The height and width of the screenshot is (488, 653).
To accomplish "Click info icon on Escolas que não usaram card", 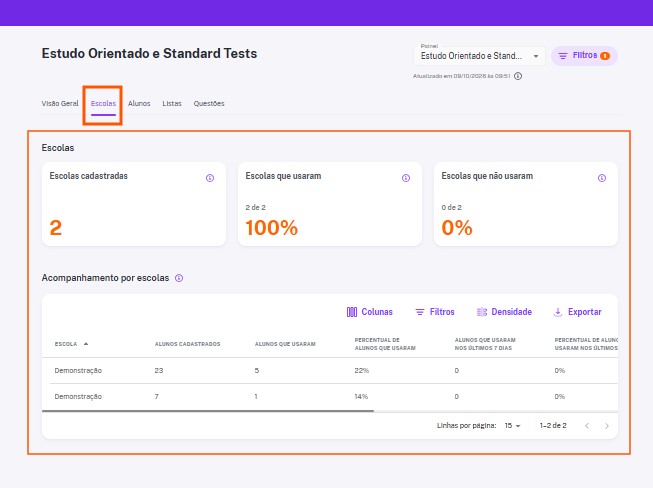I will (602, 178).
